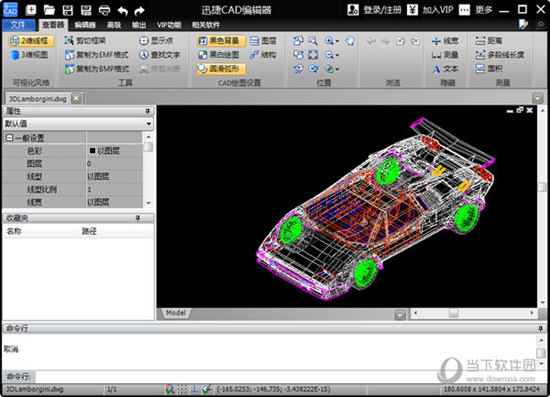Select the 多段线长度 polyline length tool

click(x=500, y=55)
